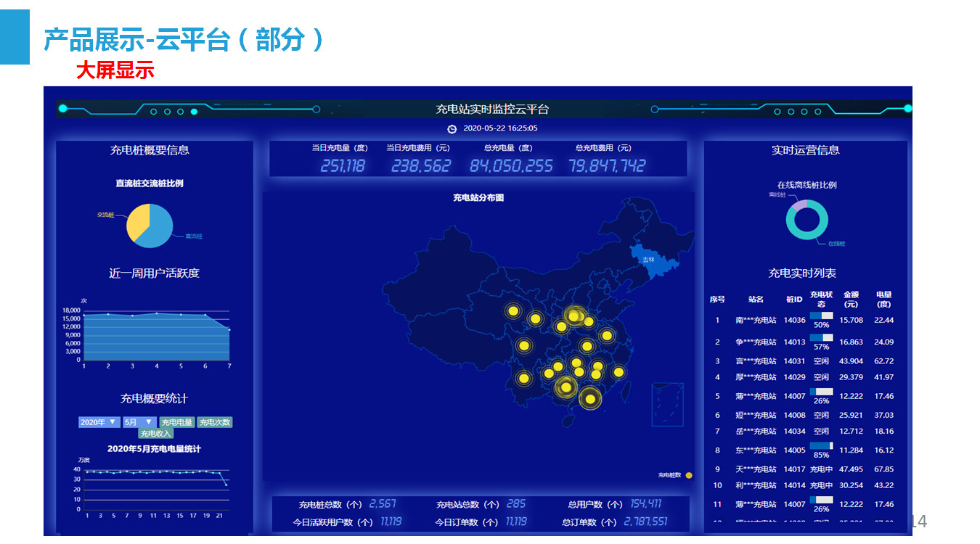
Task: Click the clock icon beside the timestamp
Action: 452,129
